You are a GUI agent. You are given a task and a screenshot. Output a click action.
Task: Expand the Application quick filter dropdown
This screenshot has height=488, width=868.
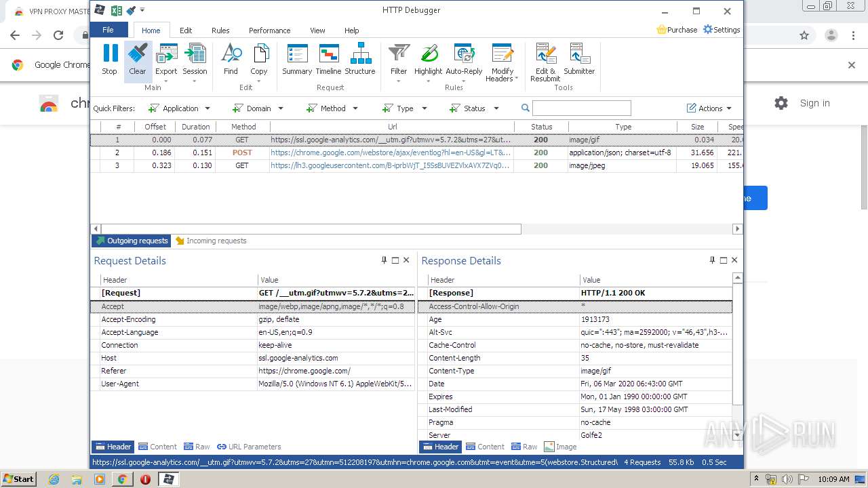208,108
